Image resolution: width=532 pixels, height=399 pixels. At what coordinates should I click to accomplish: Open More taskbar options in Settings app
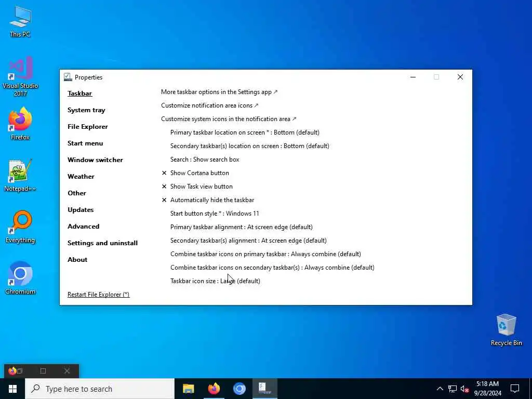(219, 92)
